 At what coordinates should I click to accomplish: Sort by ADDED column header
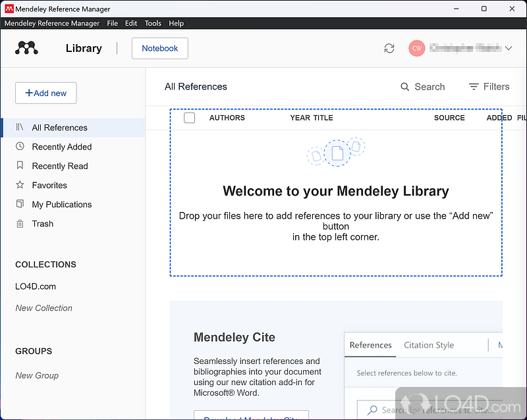(499, 118)
